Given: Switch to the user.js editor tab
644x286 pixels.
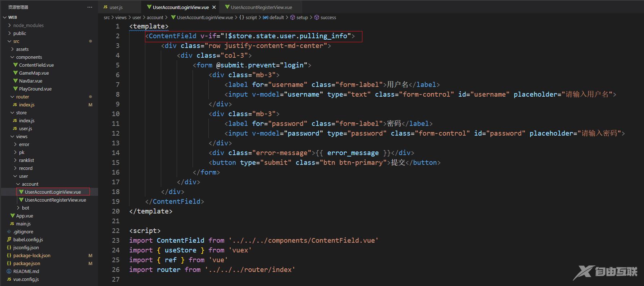Looking at the screenshot, I should tap(116, 7).
